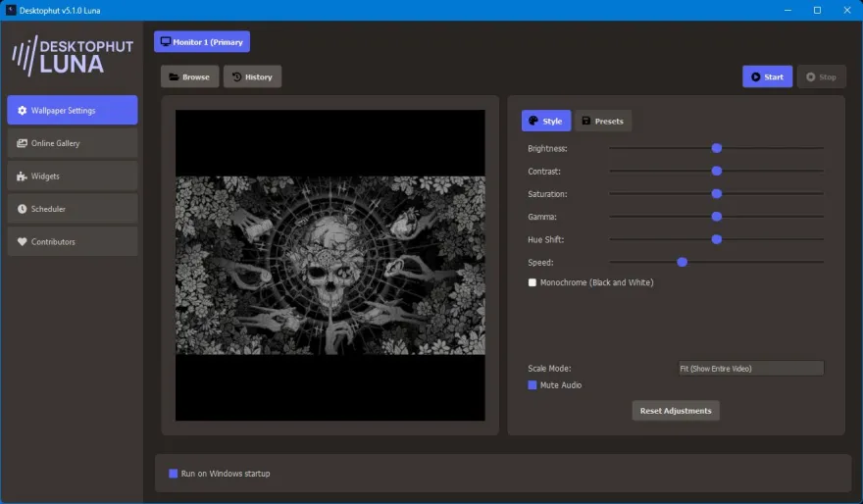The height and width of the screenshot is (504, 863).
Task: Click the skull wallpaper preview
Action: (x=330, y=265)
